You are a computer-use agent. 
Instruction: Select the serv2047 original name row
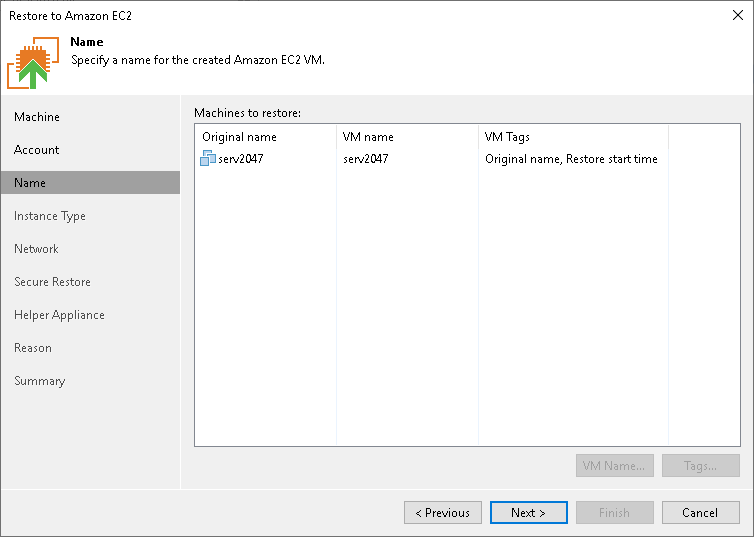(x=240, y=159)
